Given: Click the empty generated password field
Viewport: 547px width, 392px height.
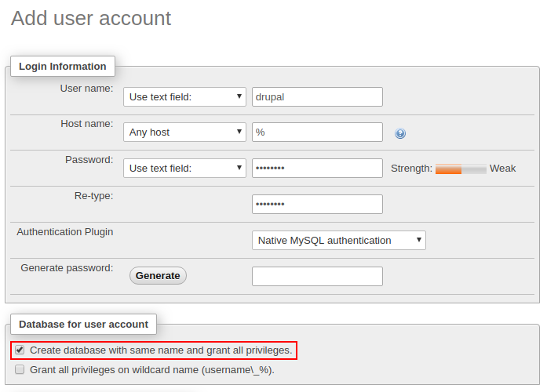Looking at the screenshot, I should coord(317,276).
